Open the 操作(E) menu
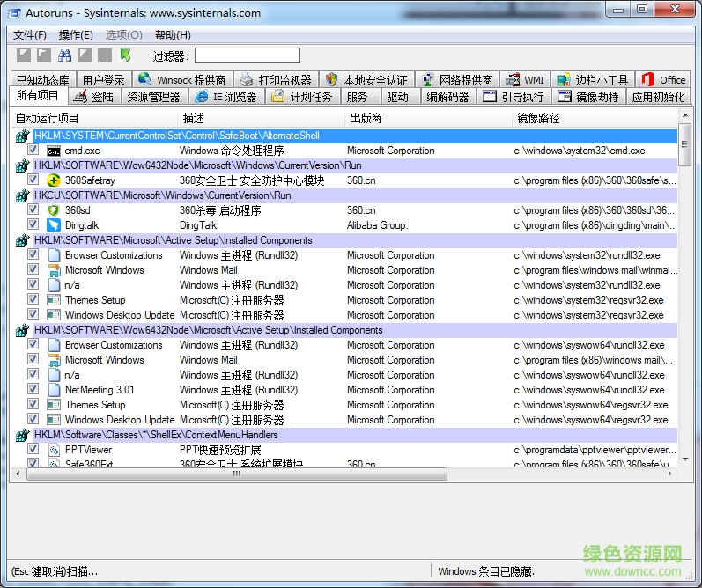702x588 pixels. click(76, 35)
